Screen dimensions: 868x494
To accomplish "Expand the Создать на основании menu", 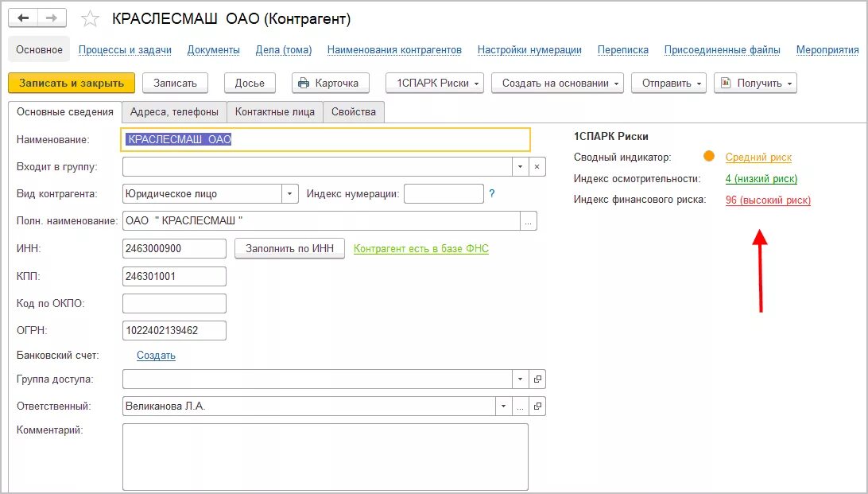I will [x=557, y=83].
